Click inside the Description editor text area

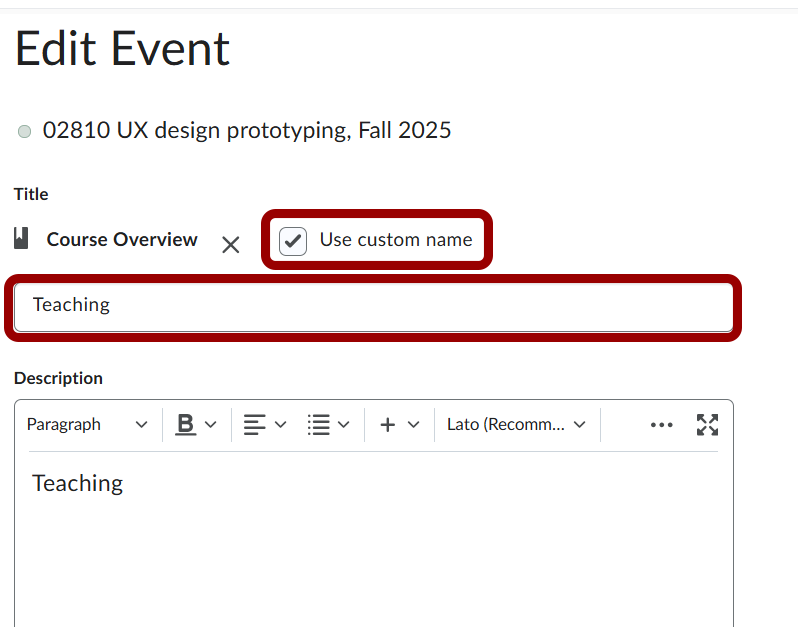[x=373, y=540]
